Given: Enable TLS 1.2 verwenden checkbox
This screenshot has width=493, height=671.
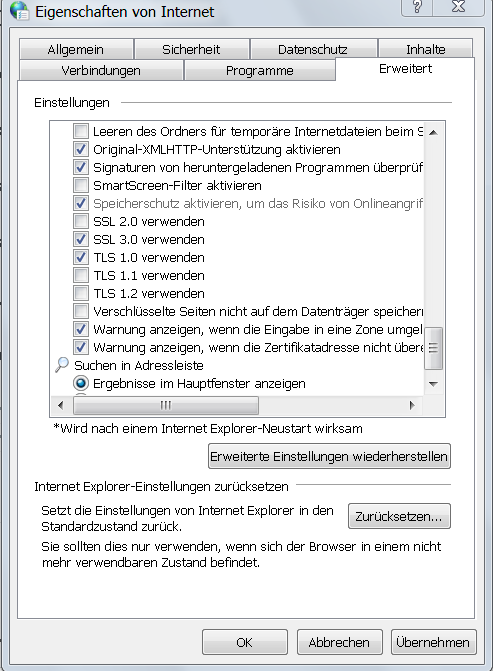Looking at the screenshot, I should 80,293.
